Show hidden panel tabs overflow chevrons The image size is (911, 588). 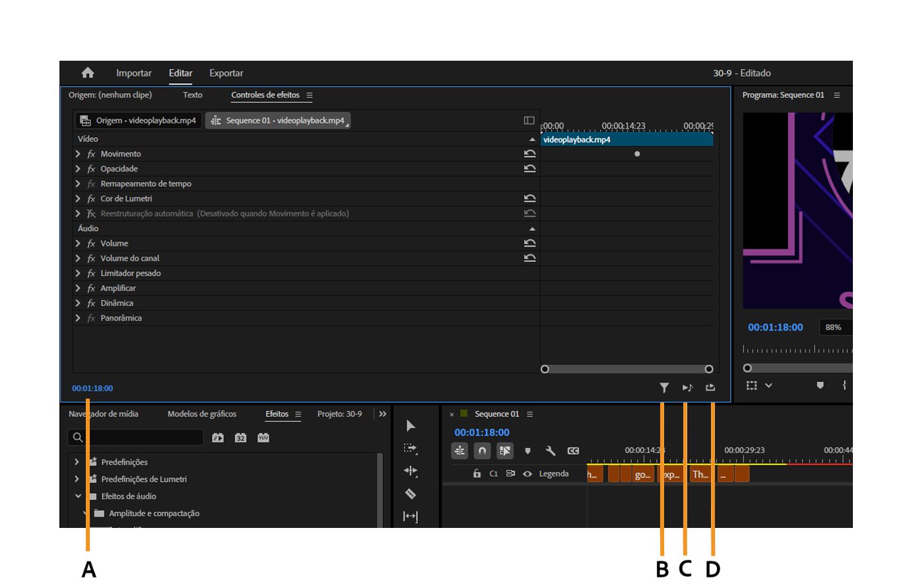383,414
